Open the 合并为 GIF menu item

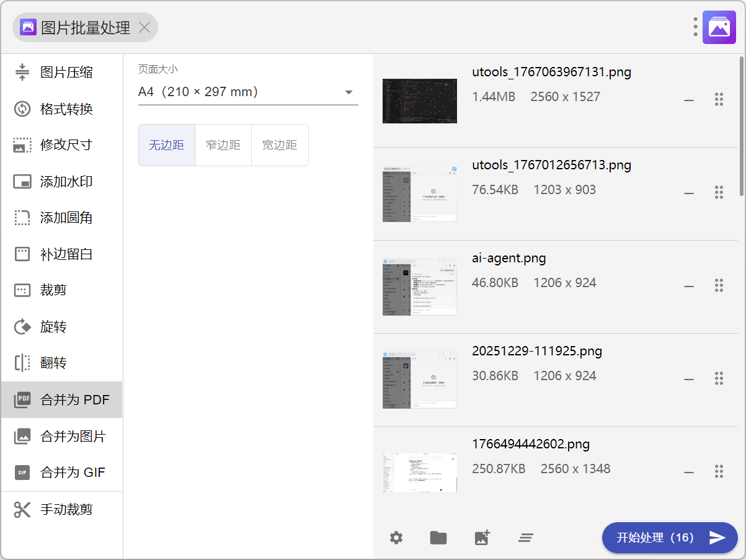tap(61, 473)
